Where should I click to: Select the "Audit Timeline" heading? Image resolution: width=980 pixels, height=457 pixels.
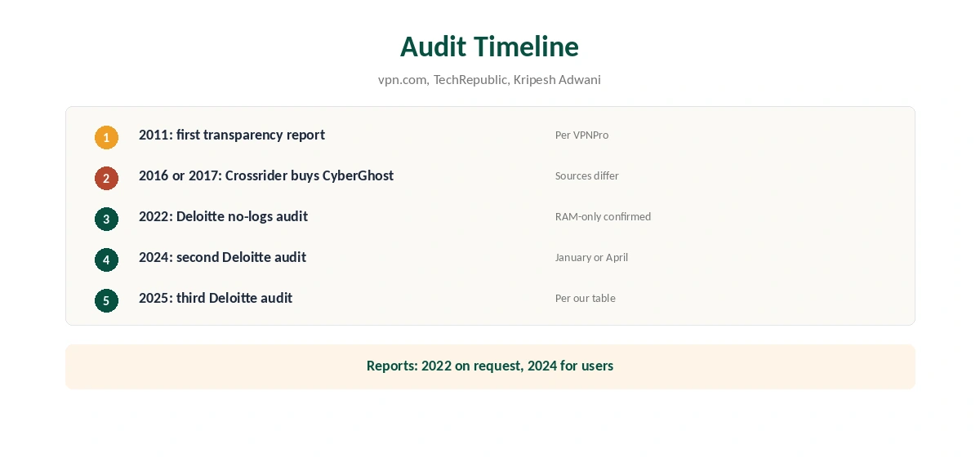[489, 47]
